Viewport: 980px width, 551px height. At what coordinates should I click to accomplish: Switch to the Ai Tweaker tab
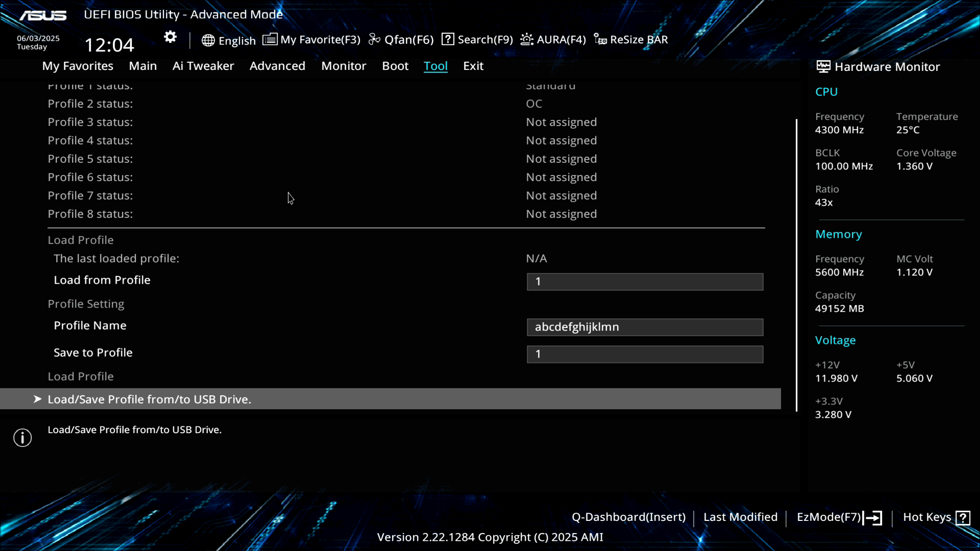203,66
